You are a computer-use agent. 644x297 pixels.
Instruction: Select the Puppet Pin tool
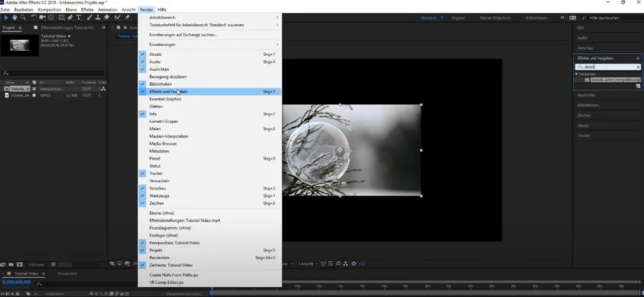tap(127, 17)
